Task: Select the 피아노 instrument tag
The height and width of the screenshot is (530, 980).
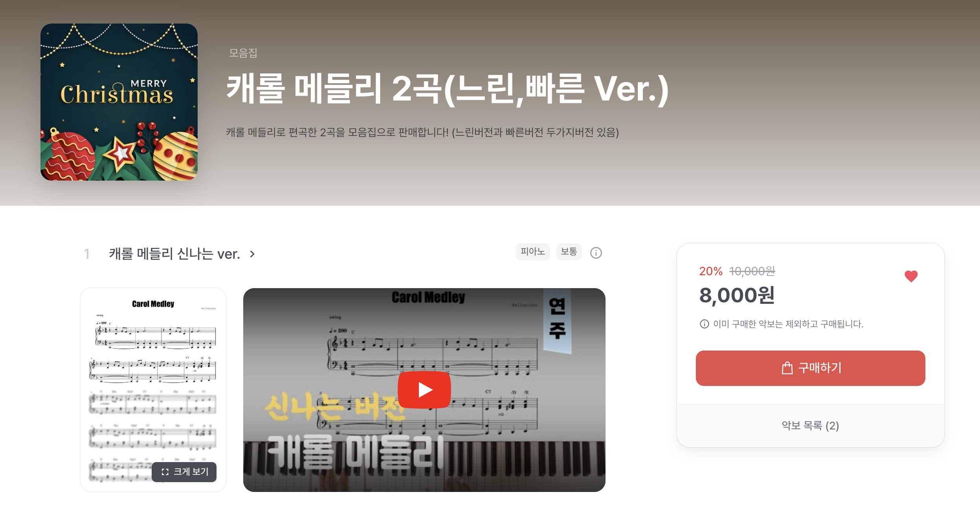Action: click(x=532, y=252)
